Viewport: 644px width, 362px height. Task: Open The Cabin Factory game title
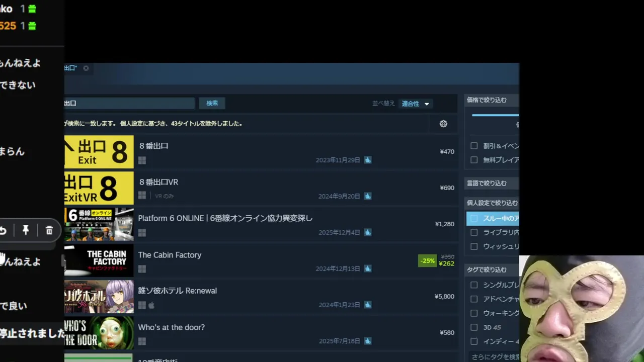170,255
